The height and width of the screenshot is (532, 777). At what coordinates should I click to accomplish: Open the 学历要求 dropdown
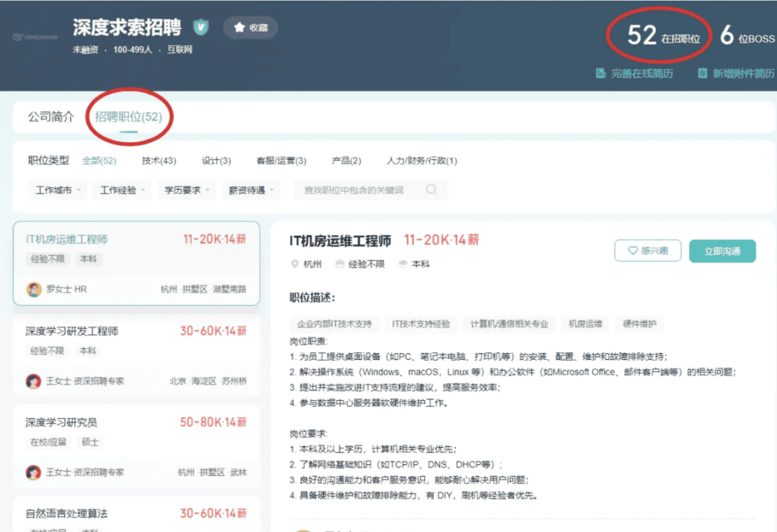[x=187, y=190]
